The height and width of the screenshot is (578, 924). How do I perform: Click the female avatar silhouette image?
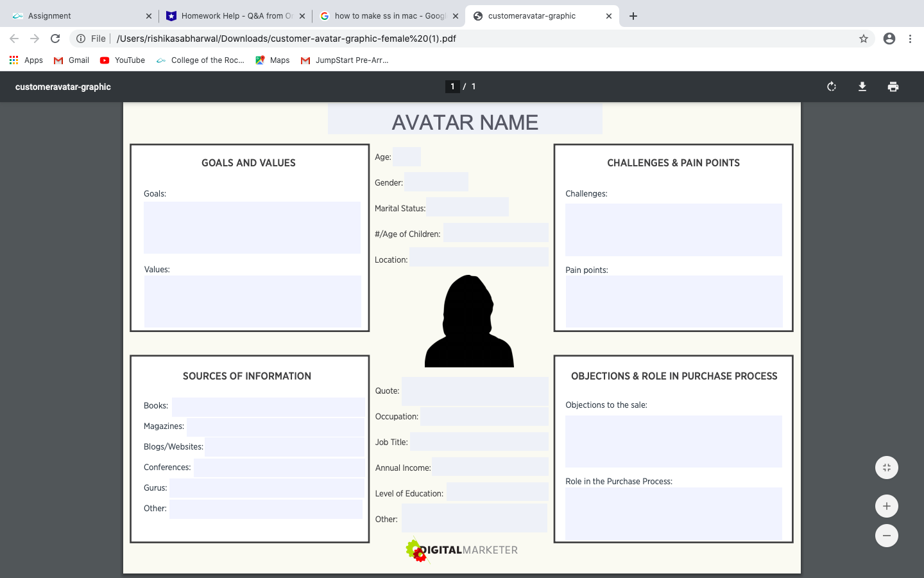tap(469, 321)
